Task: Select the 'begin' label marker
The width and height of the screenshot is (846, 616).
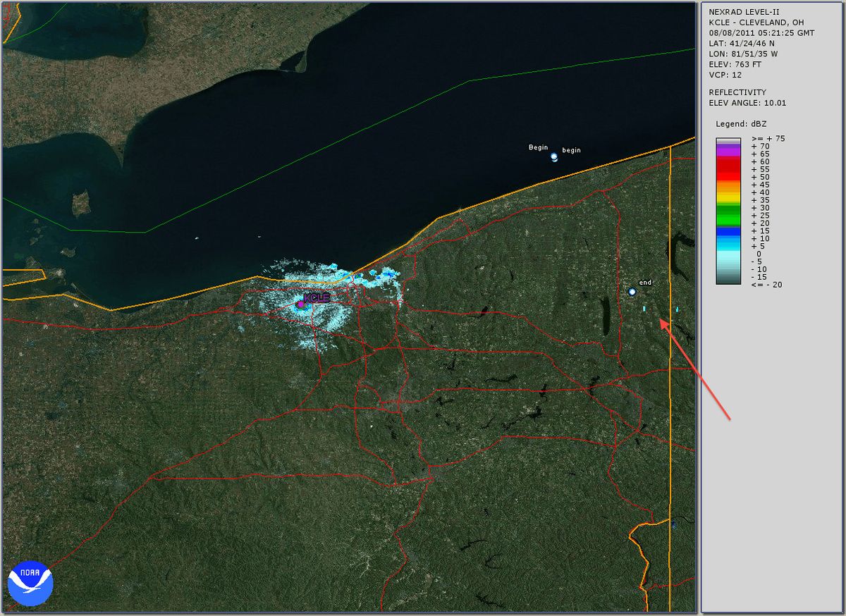Action: [x=571, y=150]
